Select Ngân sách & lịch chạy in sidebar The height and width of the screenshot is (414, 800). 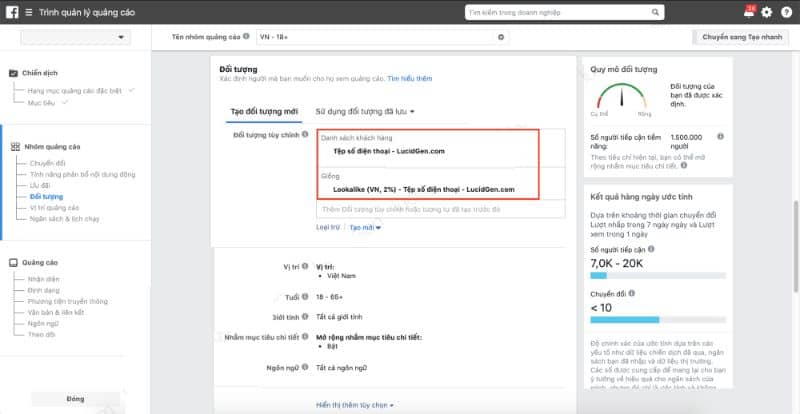pos(68,218)
